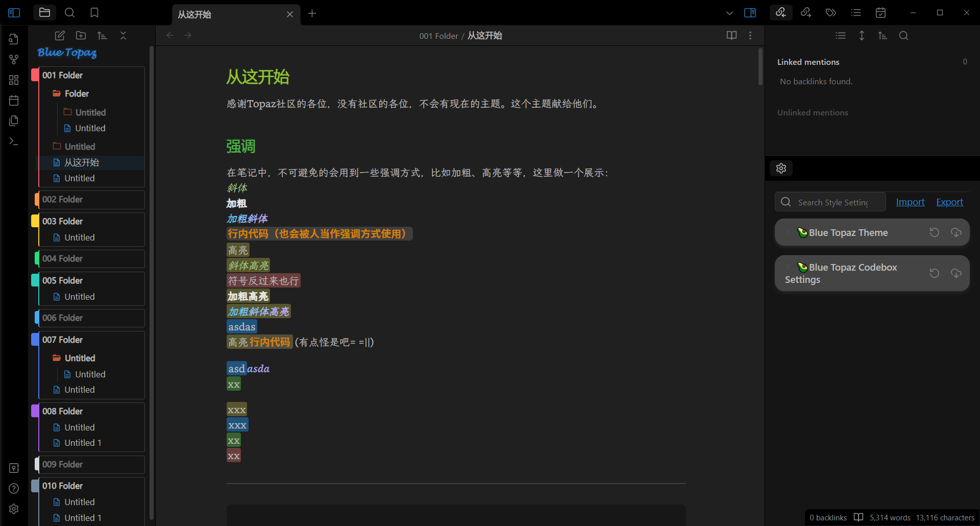Collapse all folders in file explorer
The width and height of the screenshot is (980, 526).
click(123, 35)
